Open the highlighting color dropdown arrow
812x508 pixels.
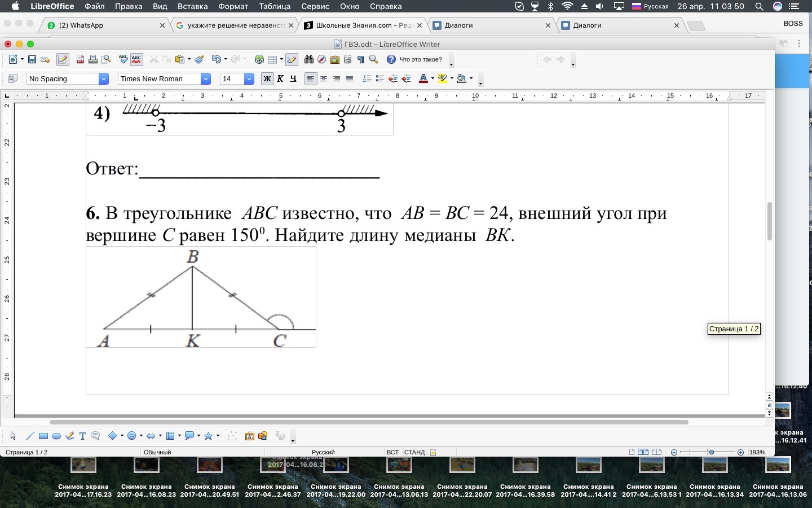[x=452, y=79]
